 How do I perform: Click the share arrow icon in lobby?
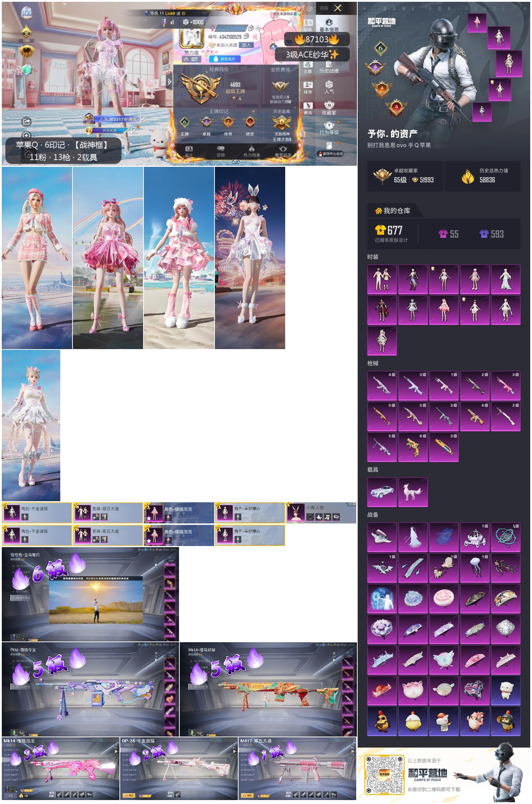27,122
